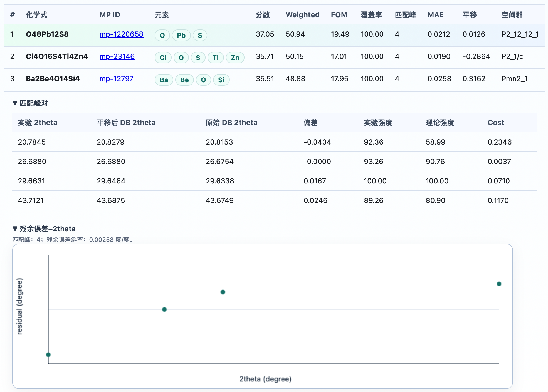The width and height of the screenshot is (548, 392).
Task: Select the Ba2Be4O14Si4 result row
Action: pyautogui.click(x=274, y=80)
